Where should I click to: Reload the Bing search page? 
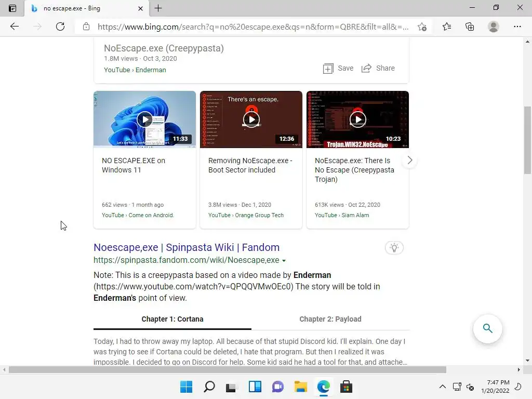coord(60,26)
